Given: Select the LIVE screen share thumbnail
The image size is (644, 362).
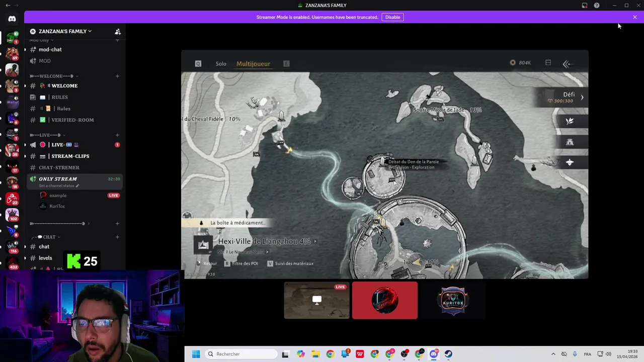Looking at the screenshot, I should click(316, 301).
